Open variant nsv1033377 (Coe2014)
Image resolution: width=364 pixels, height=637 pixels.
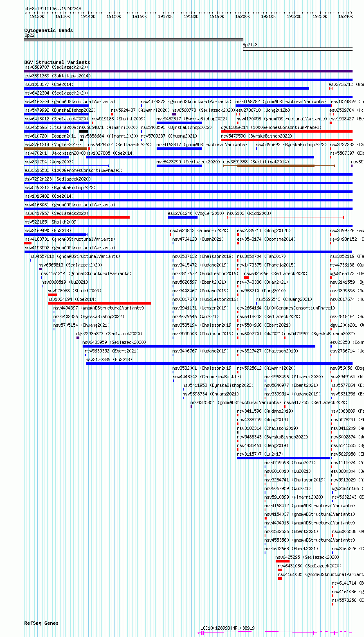point(49,84)
